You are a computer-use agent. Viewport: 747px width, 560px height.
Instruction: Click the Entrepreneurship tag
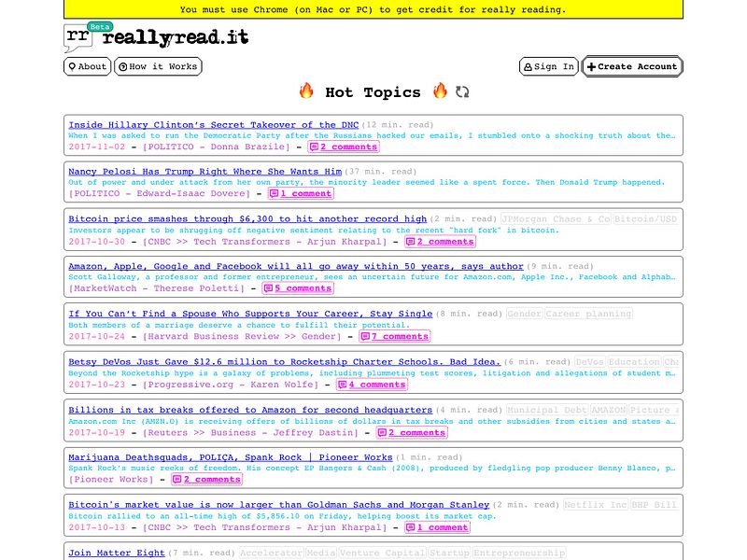coord(519,553)
